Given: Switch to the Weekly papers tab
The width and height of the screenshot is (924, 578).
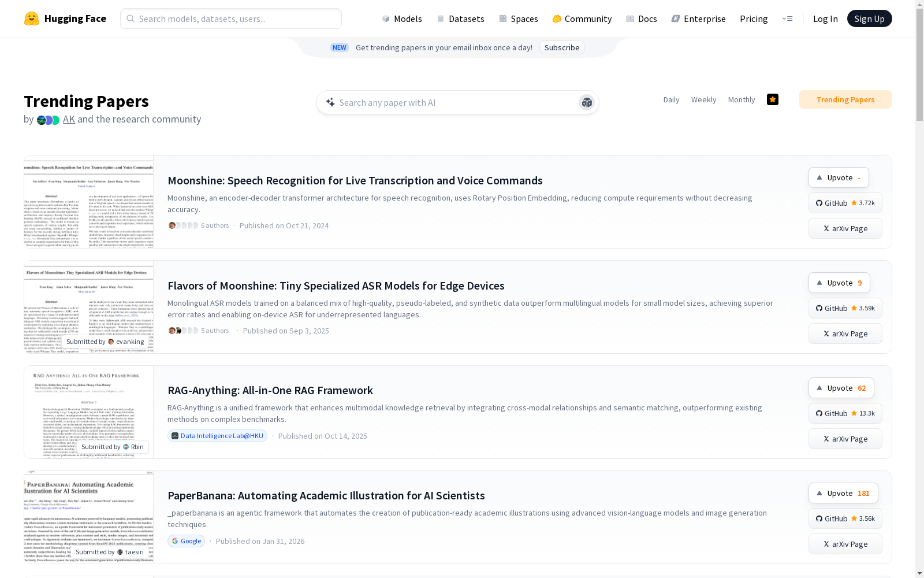Looking at the screenshot, I should pyautogui.click(x=703, y=99).
